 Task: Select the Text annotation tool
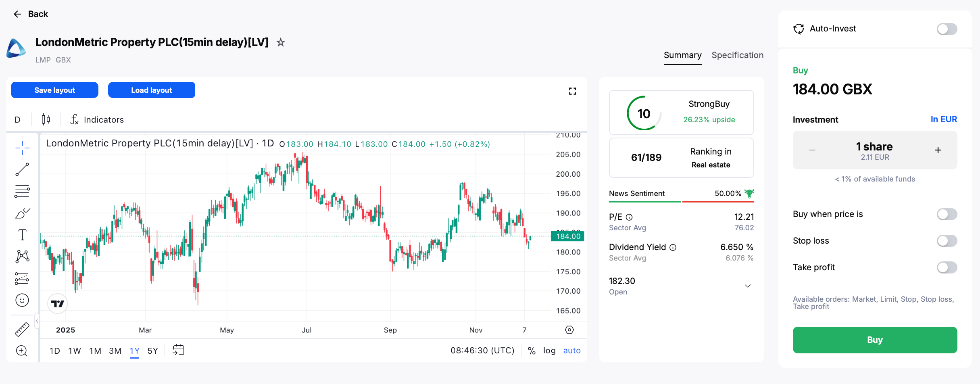tap(22, 235)
